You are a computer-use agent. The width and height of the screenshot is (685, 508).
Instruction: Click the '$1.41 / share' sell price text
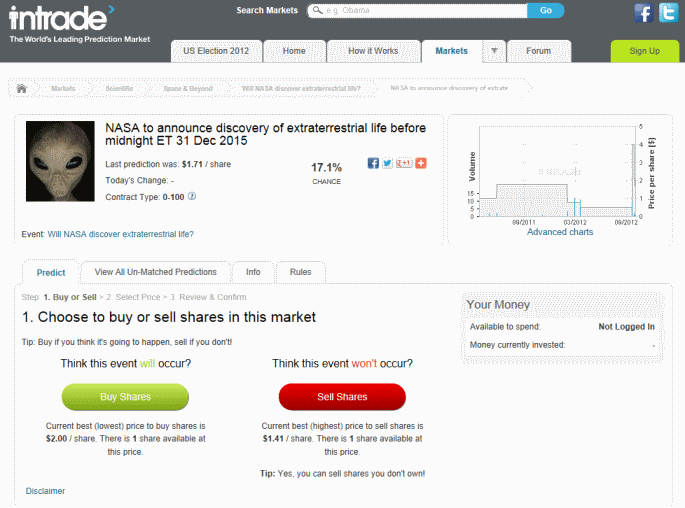287,439
